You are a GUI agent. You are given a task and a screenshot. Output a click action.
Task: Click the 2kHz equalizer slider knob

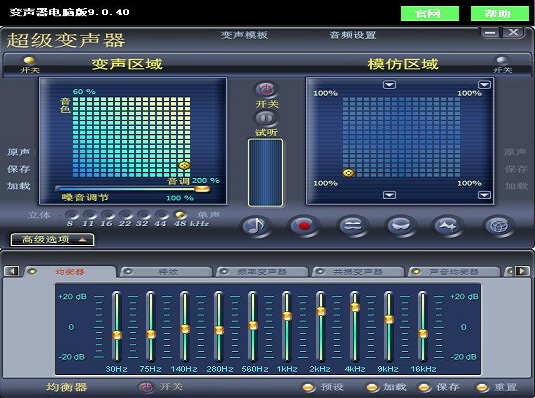321,311
